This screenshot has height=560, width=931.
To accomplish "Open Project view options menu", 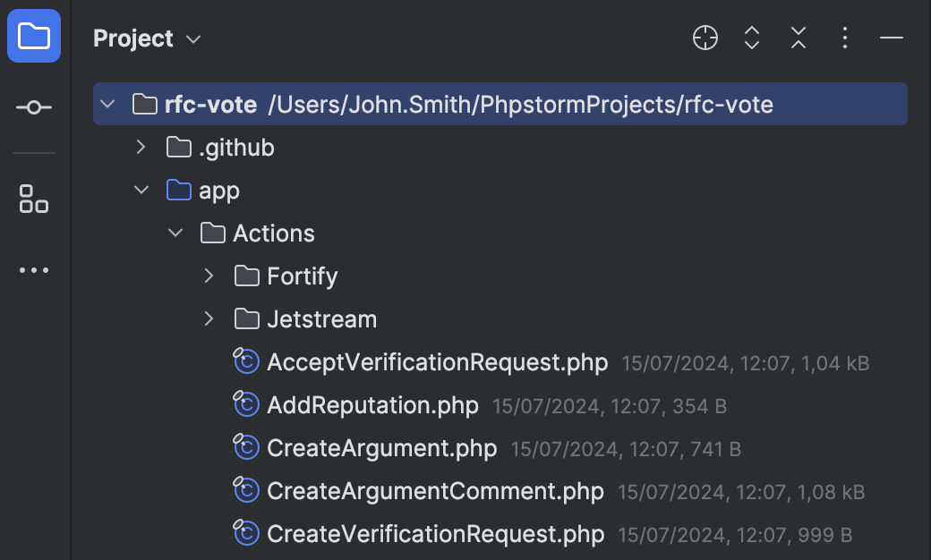I will (x=845, y=38).
